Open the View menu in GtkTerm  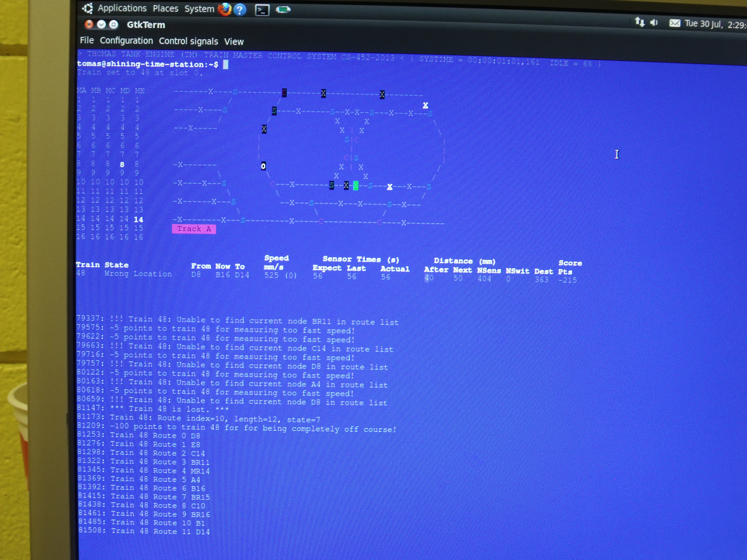(234, 42)
